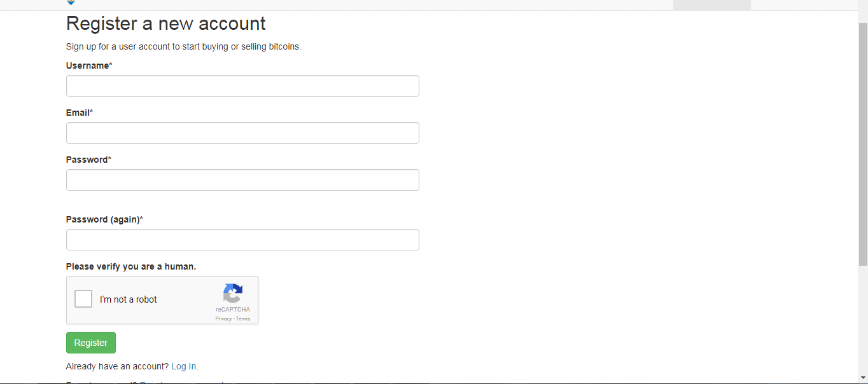Click the "I'm not a robot" label text
Screen dimensions: 868x384
coord(129,299)
